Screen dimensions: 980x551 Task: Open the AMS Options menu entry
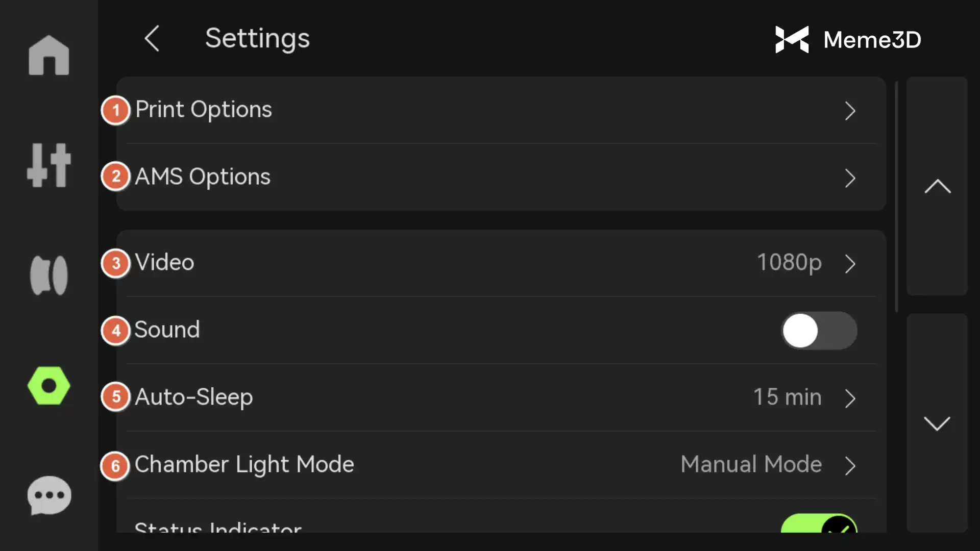pos(203,177)
